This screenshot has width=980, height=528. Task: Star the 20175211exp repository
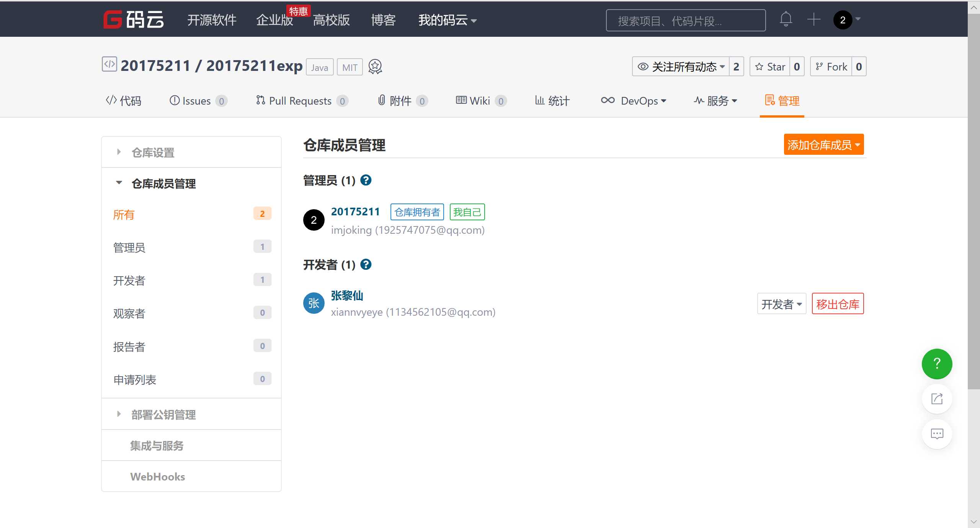click(770, 67)
